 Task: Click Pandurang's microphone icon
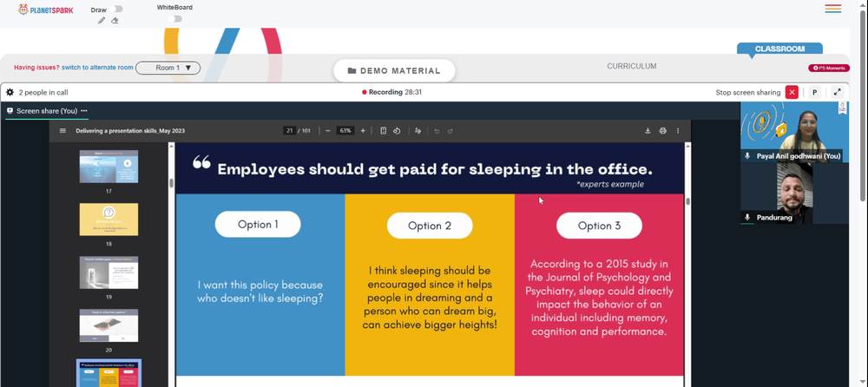point(747,218)
